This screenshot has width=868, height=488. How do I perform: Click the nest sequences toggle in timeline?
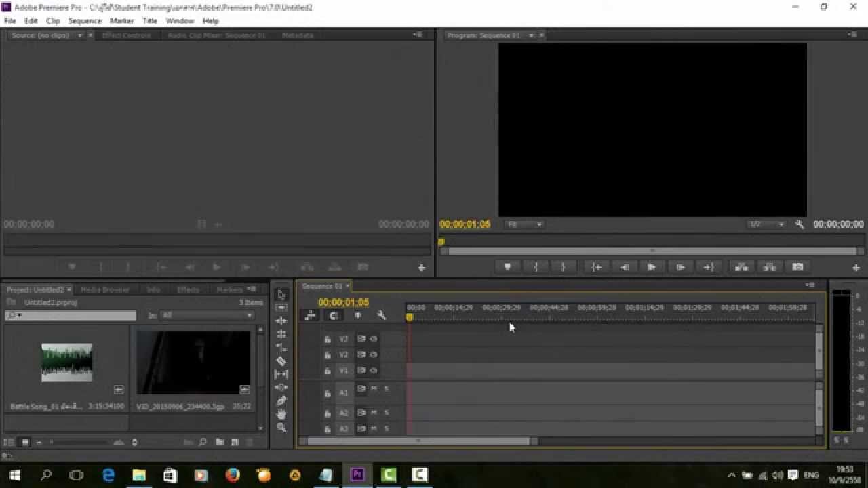[x=311, y=315]
